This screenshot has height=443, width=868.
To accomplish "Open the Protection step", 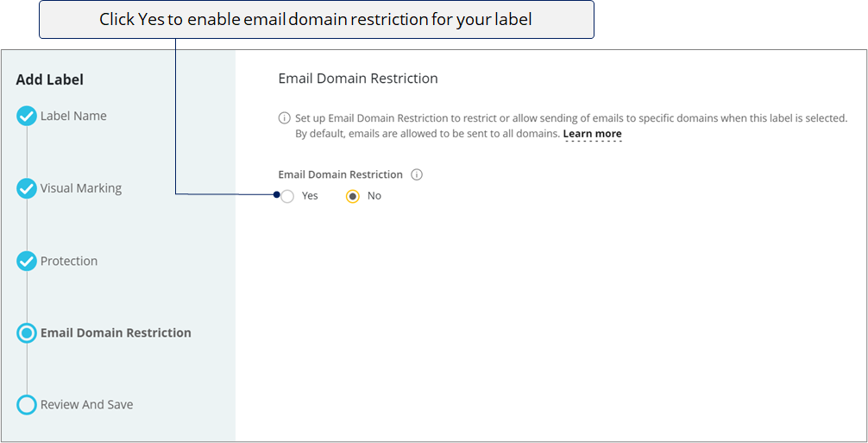I will point(69,261).
